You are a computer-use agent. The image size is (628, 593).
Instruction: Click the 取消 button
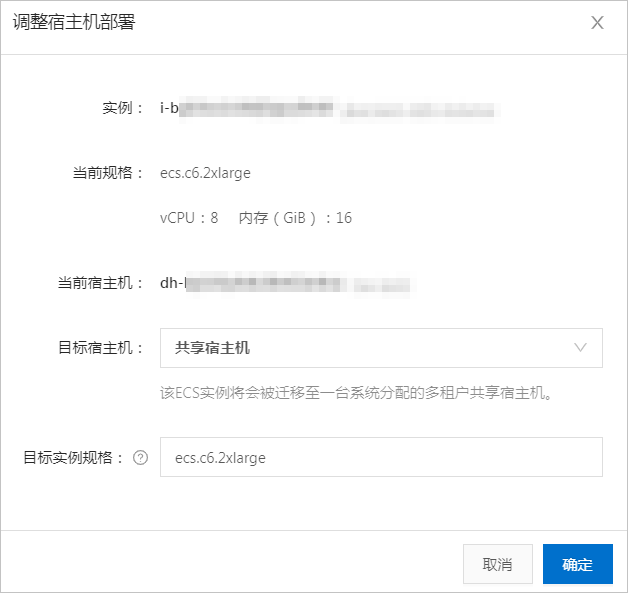(498, 564)
